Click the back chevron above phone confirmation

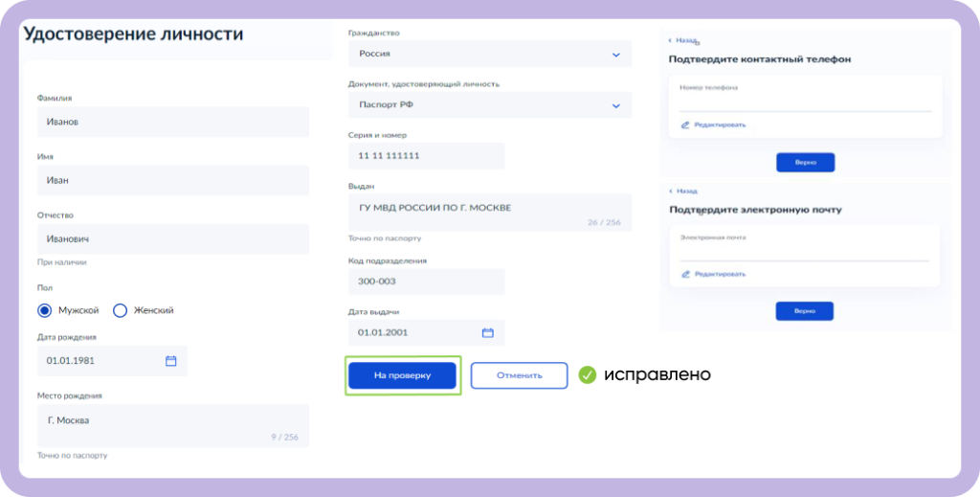click(671, 40)
